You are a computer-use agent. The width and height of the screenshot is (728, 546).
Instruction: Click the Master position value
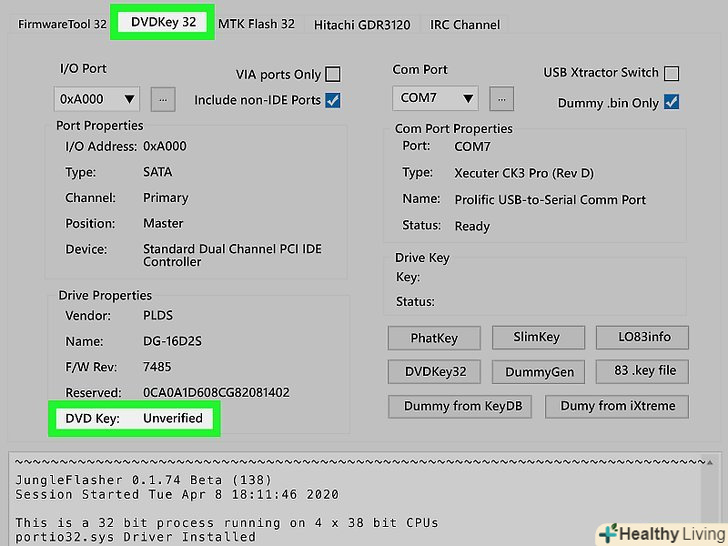pyautogui.click(x=163, y=223)
